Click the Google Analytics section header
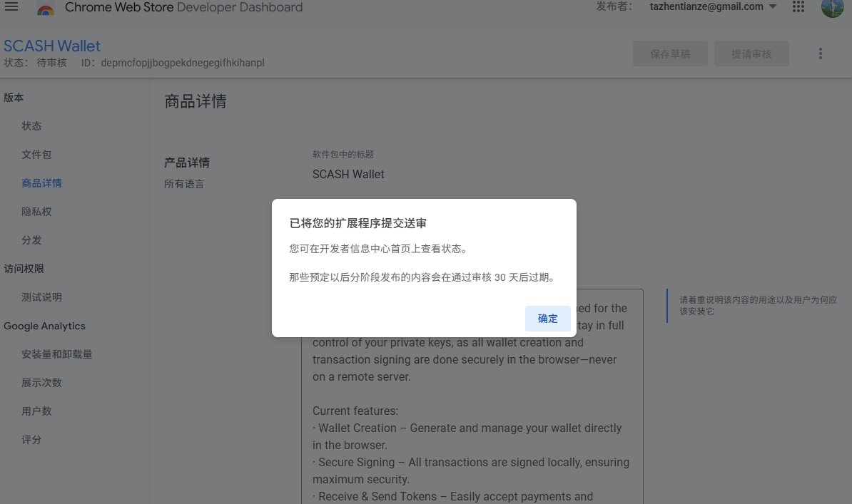 tap(44, 326)
